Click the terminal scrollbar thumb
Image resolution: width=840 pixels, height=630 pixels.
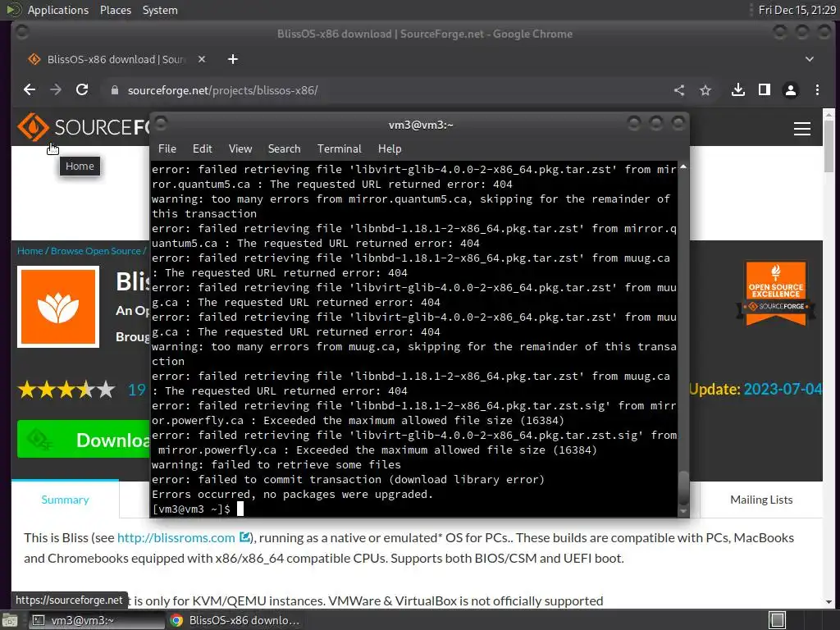point(683,487)
